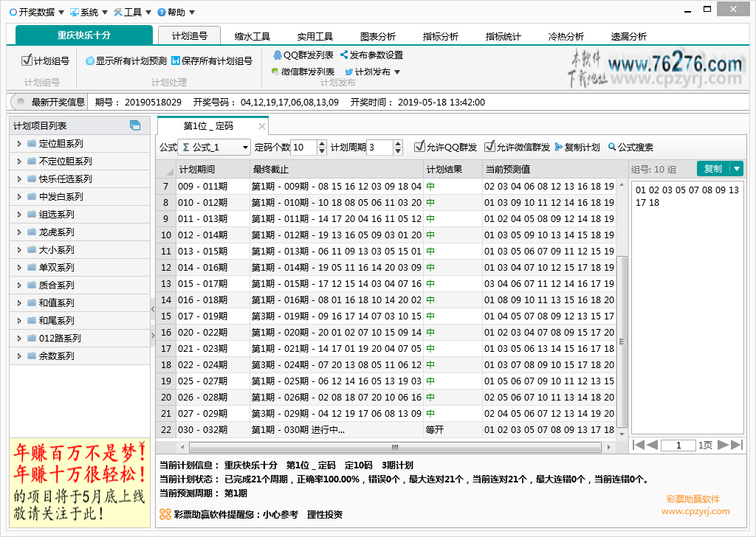This screenshot has height=537, width=756.
Task: Click the www.cpzyrj.com link at bottom right
Action: click(x=695, y=511)
